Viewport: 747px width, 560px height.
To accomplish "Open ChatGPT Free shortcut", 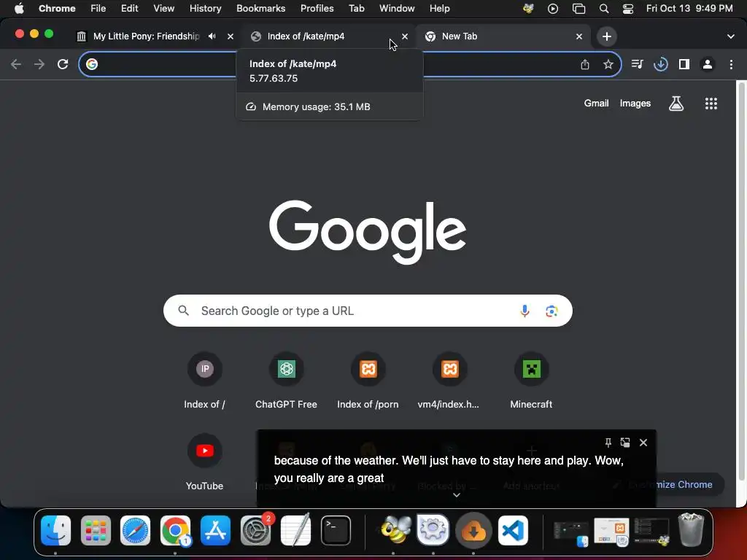I will [x=286, y=381].
